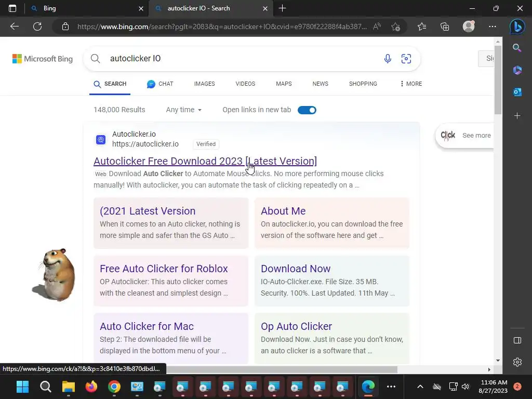Open the Favorites list icon
532x399 pixels.
[422, 26]
